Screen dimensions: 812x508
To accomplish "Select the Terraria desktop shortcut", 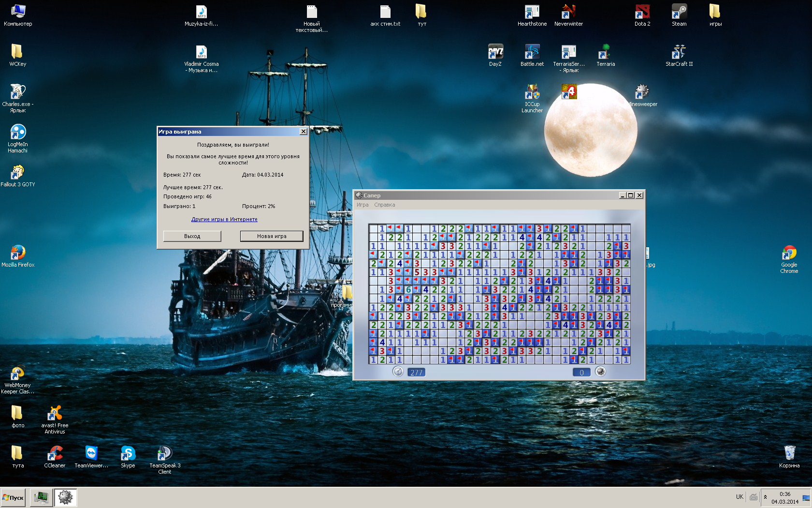I will coord(605,52).
